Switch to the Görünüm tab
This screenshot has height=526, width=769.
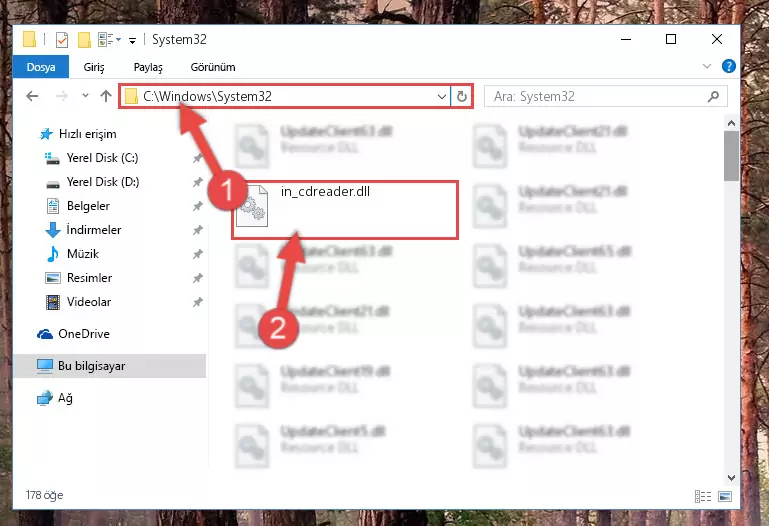click(213, 67)
